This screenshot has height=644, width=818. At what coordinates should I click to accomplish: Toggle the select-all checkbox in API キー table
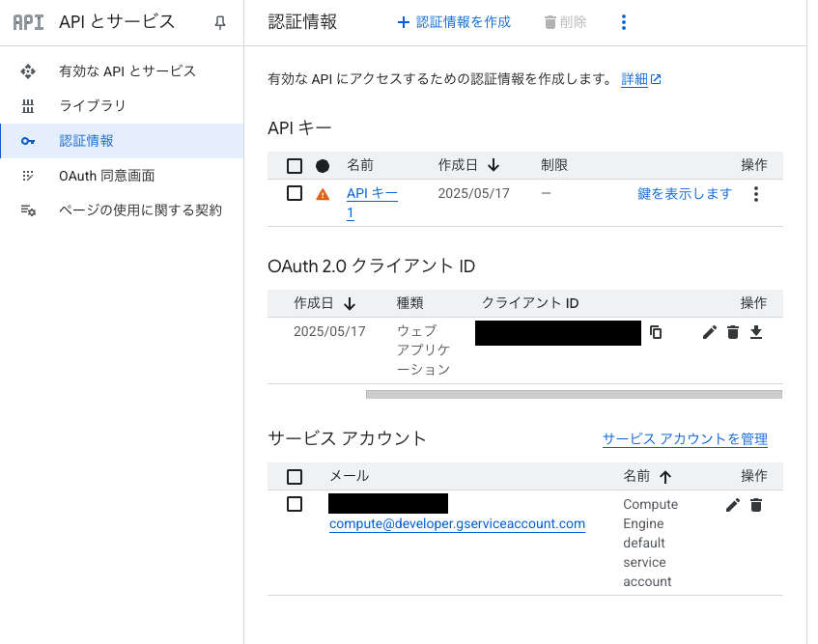(x=295, y=166)
